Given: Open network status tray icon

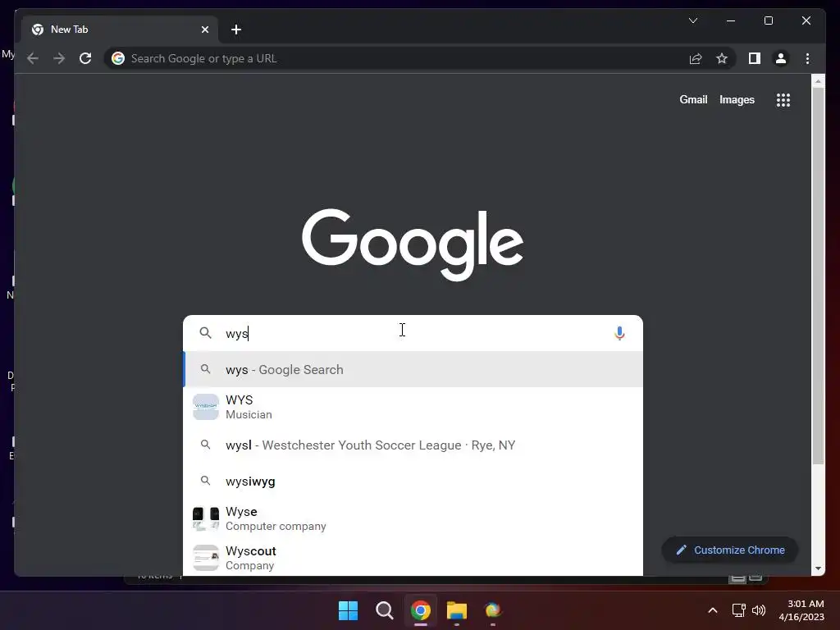Looking at the screenshot, I should pos(739,610).
